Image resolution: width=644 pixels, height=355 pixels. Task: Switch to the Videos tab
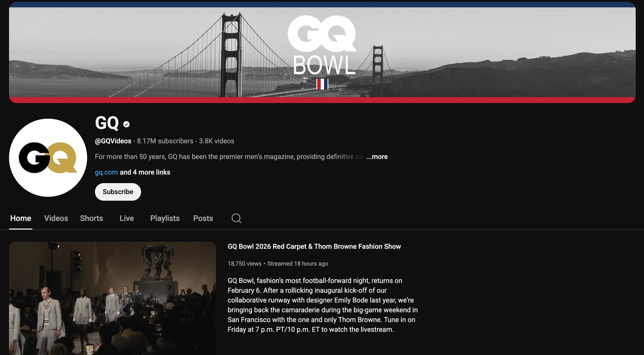point(56,218)
